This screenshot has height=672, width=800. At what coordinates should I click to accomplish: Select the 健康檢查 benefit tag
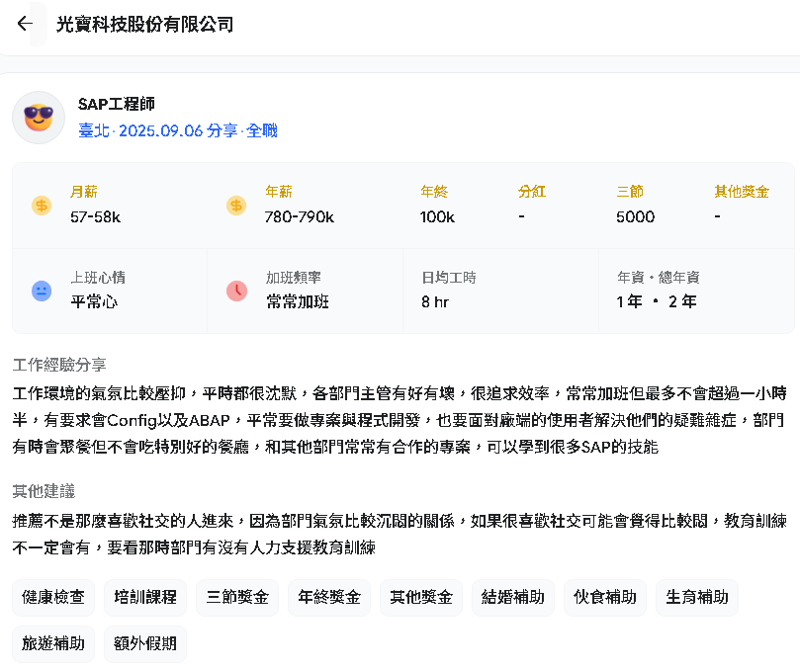click(x=53, y=597)
